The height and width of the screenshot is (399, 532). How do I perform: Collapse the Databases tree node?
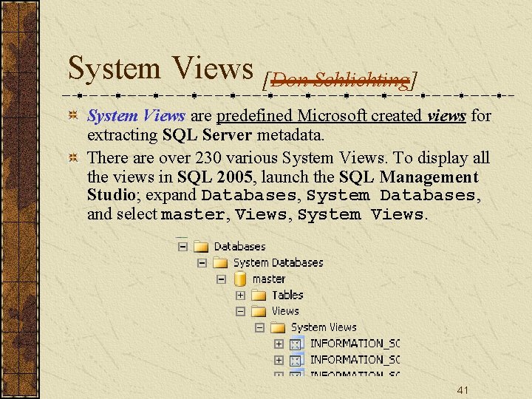183,247
